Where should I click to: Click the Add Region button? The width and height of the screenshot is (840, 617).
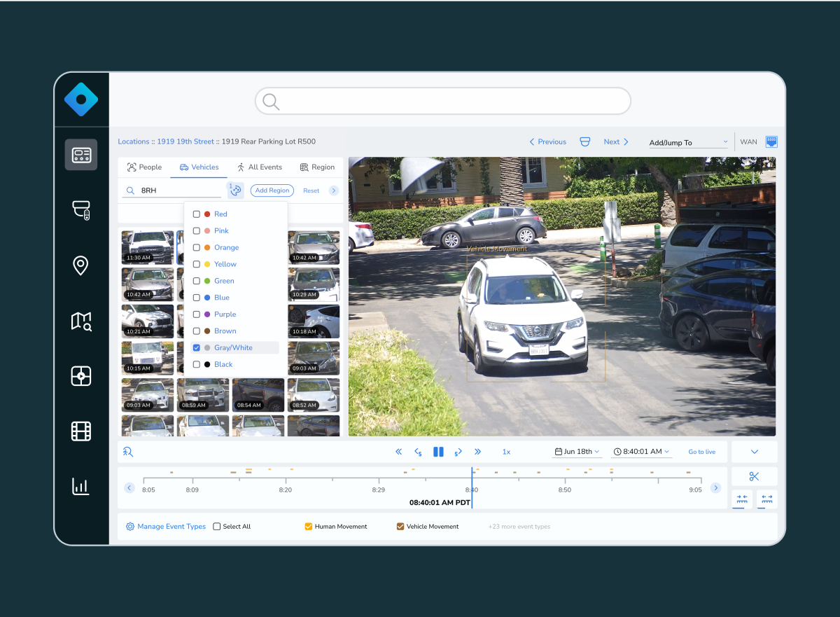(x=272, y=190)
